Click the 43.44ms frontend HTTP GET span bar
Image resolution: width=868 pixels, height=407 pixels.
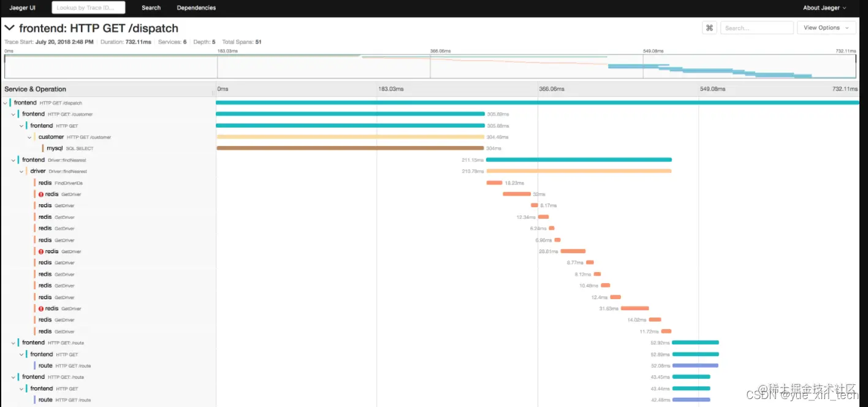691,389
